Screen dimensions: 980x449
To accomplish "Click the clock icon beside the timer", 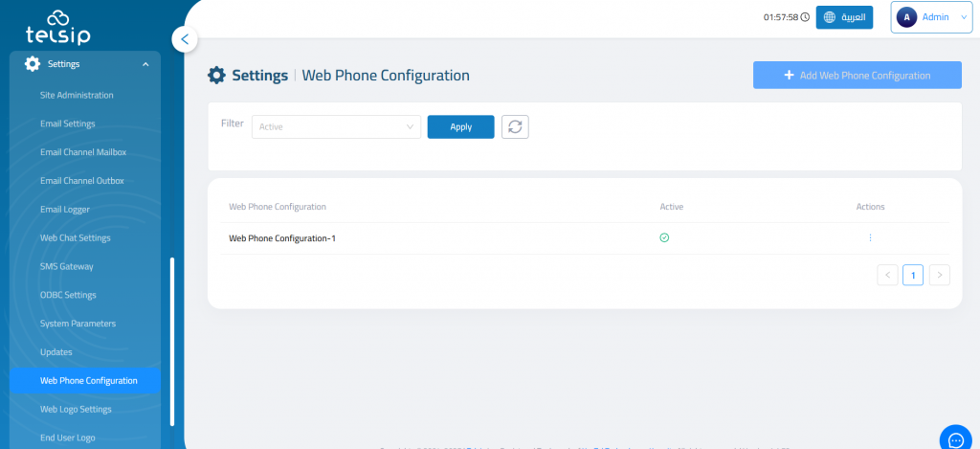I will pos(805,17).
